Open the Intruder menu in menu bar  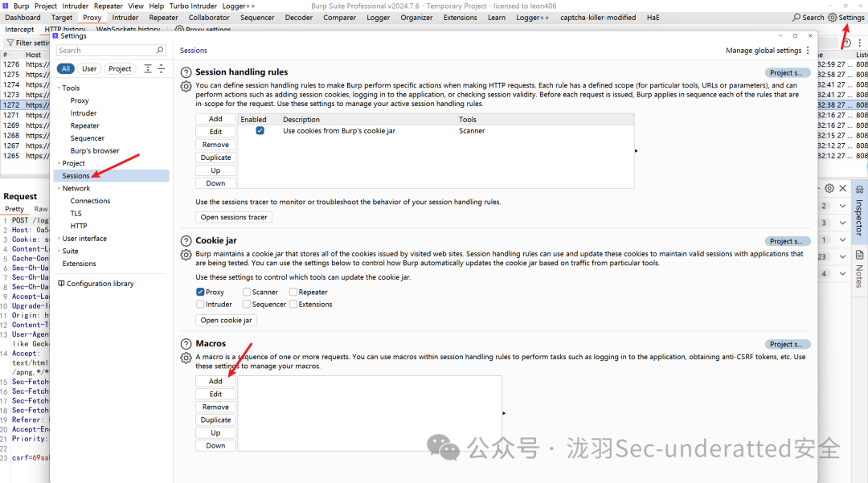click(x=76, y=6)
